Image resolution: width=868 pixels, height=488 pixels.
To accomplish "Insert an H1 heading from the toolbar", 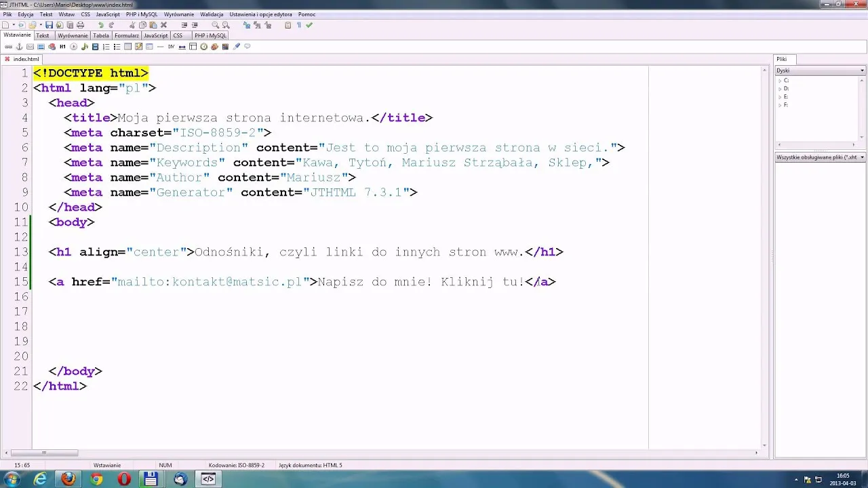I will [x=62, y=47].
